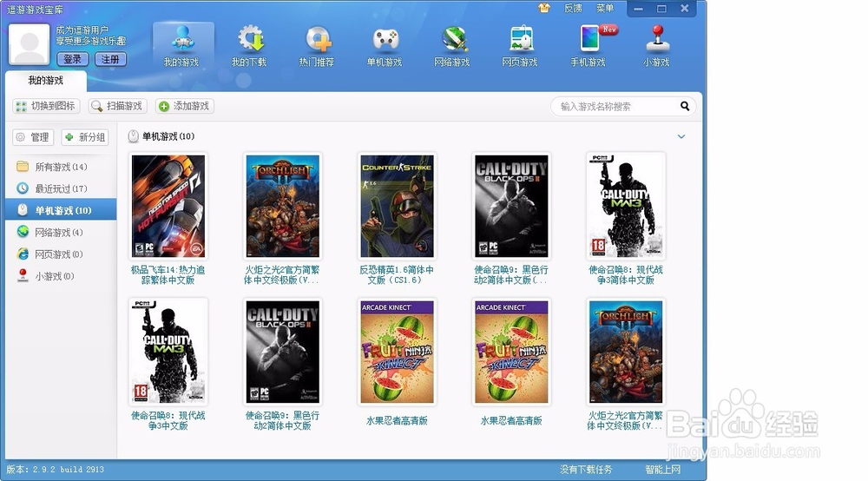Click 扫描游戏 scan button

click(117, 106)
